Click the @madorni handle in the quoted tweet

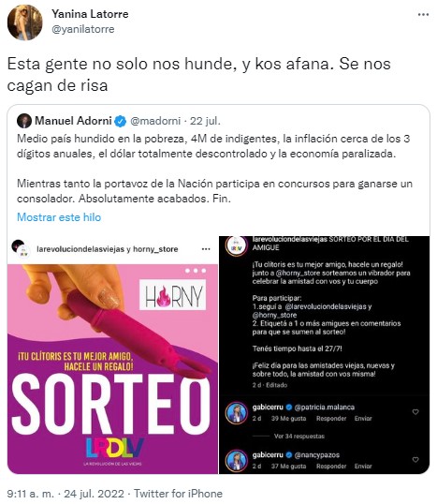click(155, 121)
